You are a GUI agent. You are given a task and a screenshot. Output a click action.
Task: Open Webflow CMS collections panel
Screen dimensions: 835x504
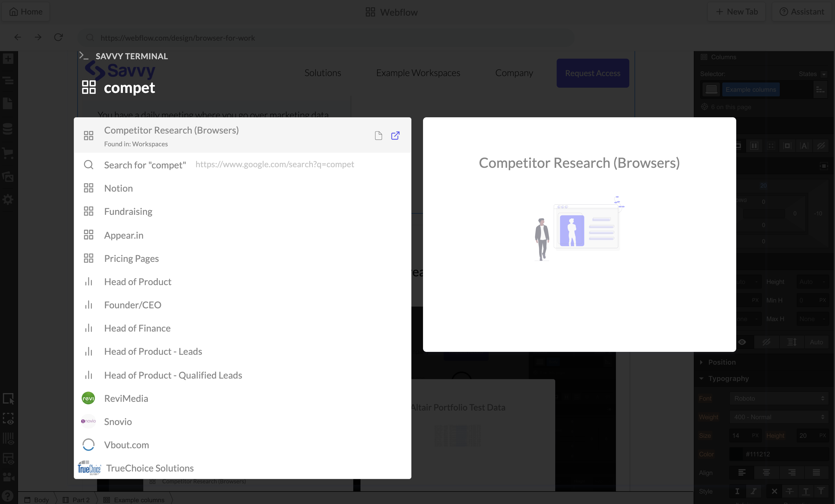click(8, 129)
